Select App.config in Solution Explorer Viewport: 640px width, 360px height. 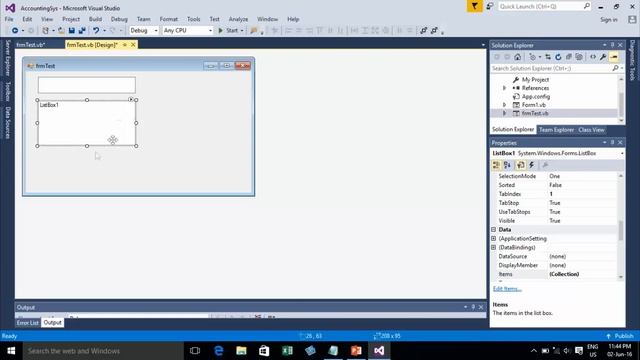(x=536, y=97)
